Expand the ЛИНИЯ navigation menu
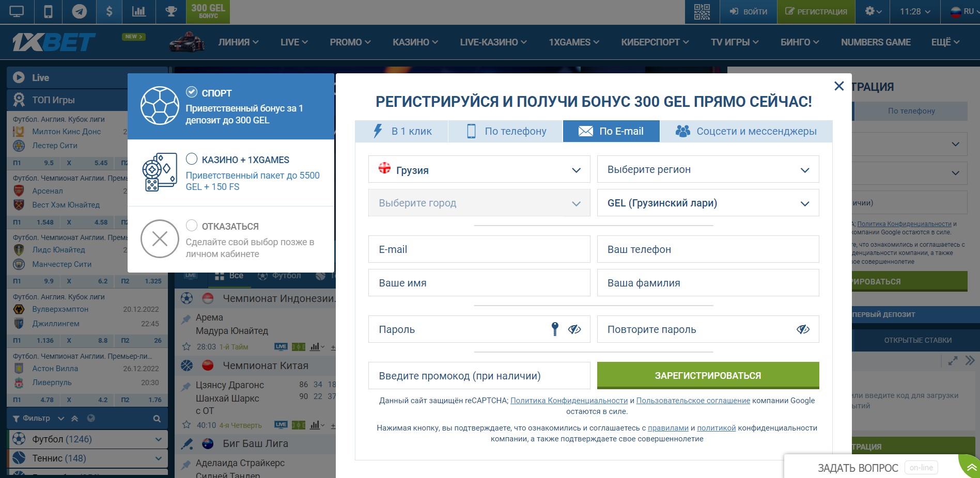The width and height of the screenshot is (980, 478). click(x=238, y=42)
